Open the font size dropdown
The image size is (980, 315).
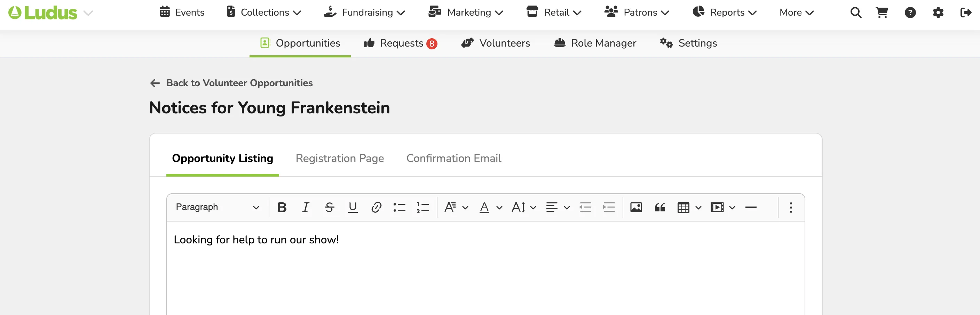(523, 208)
